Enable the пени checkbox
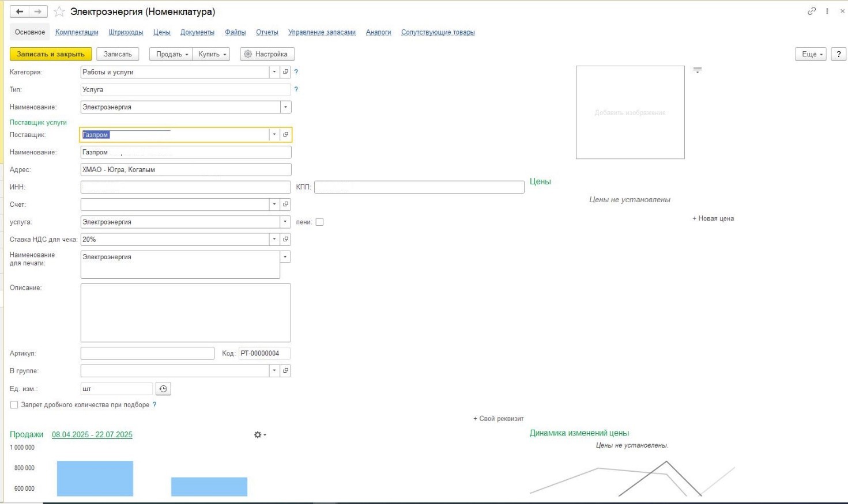Screen dimensions: 848x504 pos(319,222)
